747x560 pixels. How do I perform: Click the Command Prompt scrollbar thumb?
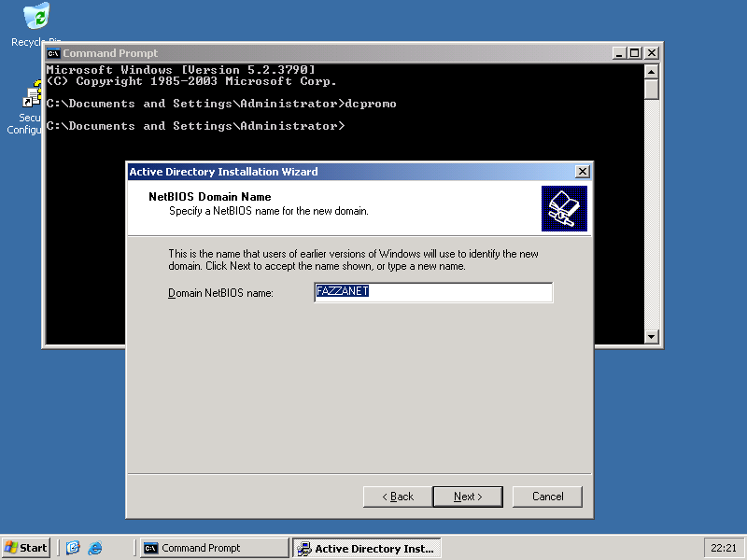coord(651,89)
